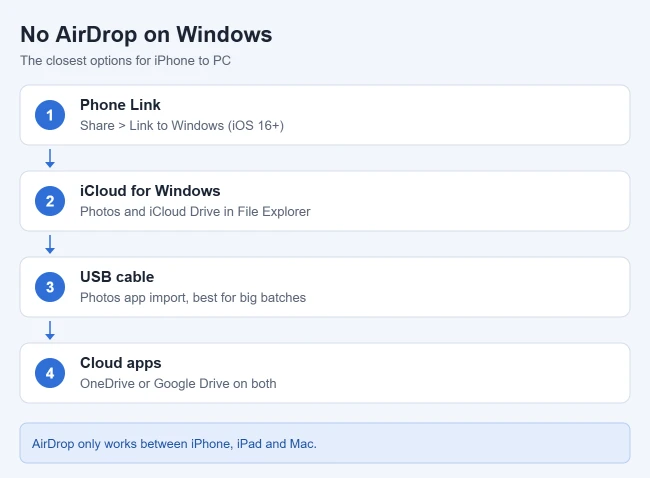Click the number 3 circle badge
This screenshot has width=650, height=478.
tap(50, 287)
